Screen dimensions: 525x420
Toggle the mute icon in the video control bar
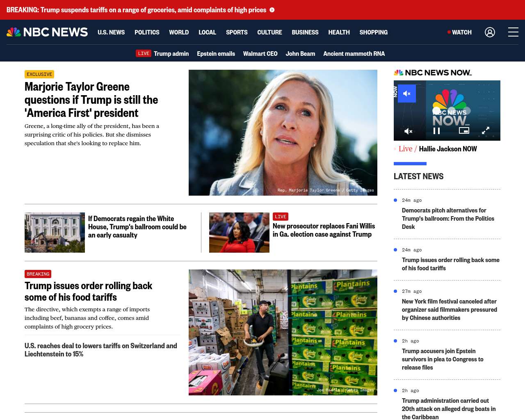click(408, 131)
